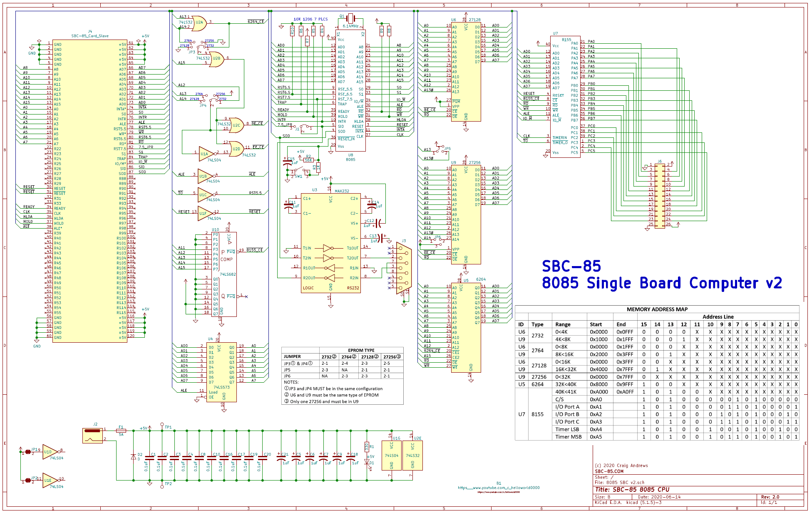Select the 6.14MHz crystal symbol Q1
Screen dimensions: 812x513
[x=350, y=19]
